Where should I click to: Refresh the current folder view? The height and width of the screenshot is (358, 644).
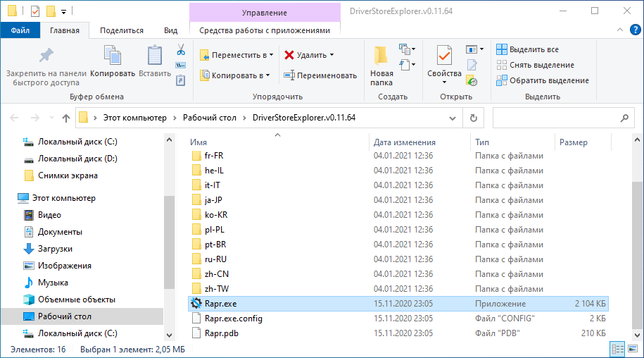click(473, 118)
